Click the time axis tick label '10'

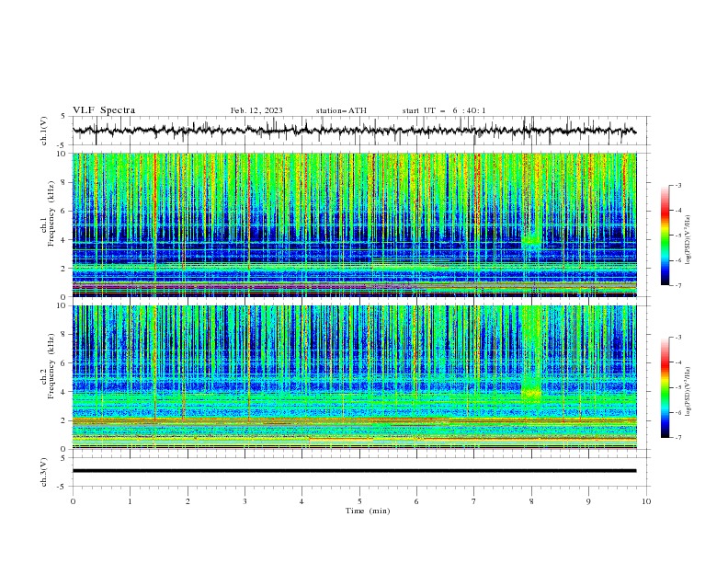coord(646,501)
